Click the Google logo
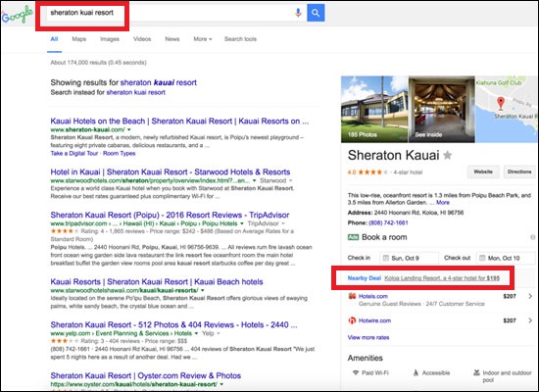 (18, 15)
